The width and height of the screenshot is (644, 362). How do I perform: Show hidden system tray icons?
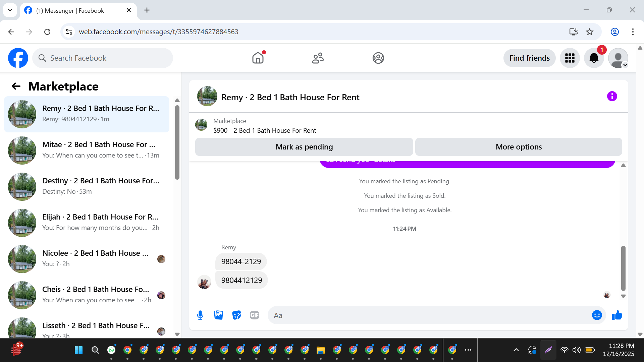(516, 350)
